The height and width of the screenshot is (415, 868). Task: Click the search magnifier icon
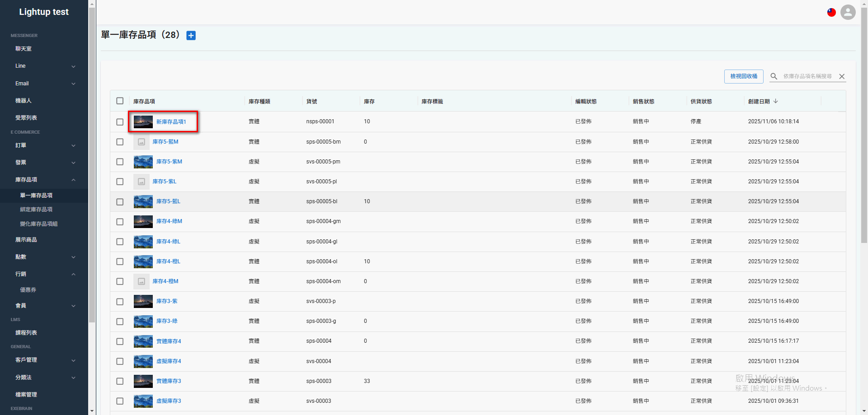click(x=774, y=76)
